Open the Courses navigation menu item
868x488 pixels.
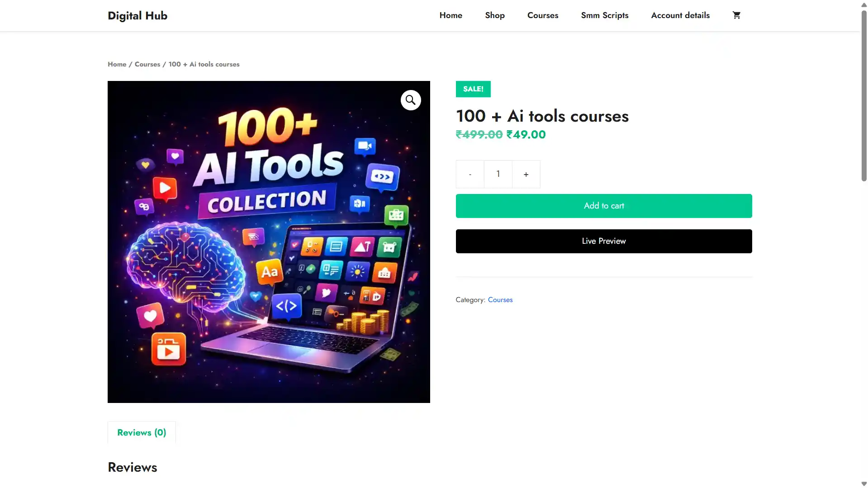pos(543,15)
